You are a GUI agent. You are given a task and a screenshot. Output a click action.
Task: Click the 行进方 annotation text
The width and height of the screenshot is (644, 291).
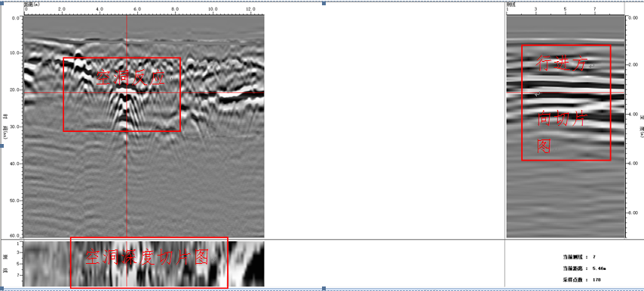pyautogui.click(x=562, y=63)
